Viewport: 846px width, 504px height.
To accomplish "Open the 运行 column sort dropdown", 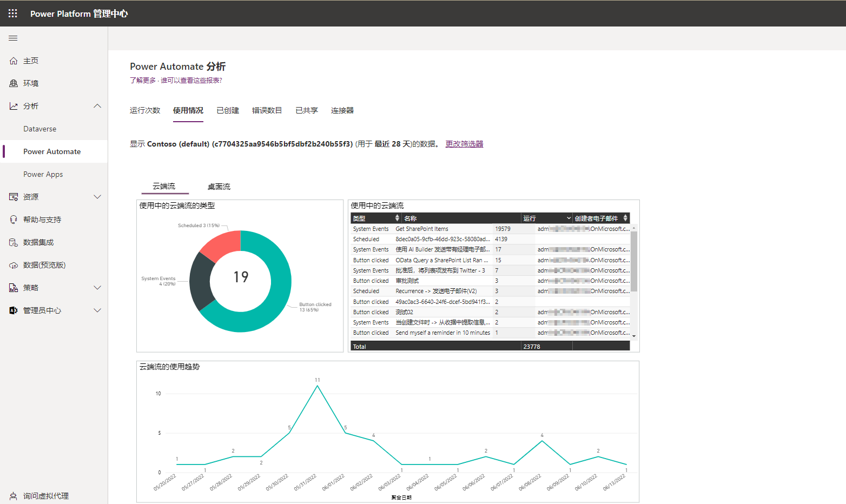I will pos(569,218).
